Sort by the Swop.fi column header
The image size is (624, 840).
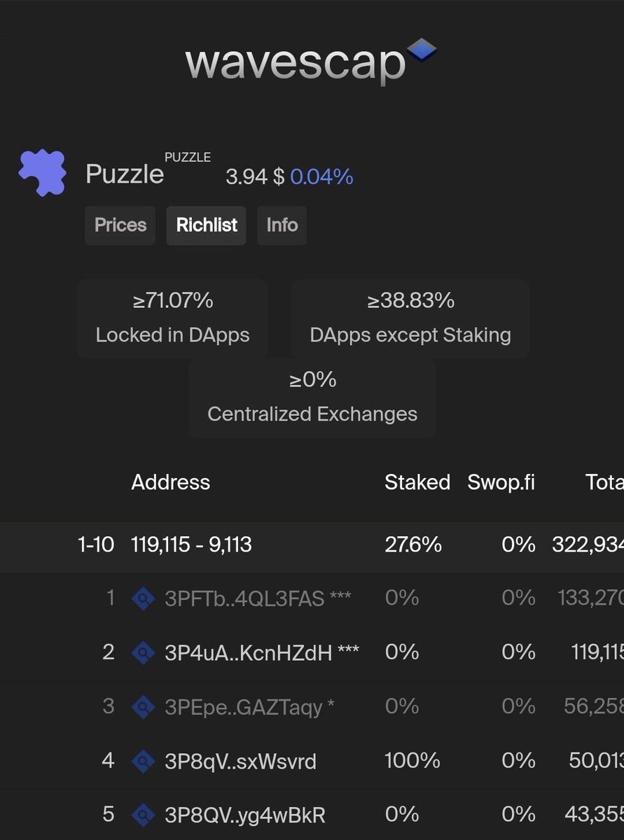[x=501, y=482]
